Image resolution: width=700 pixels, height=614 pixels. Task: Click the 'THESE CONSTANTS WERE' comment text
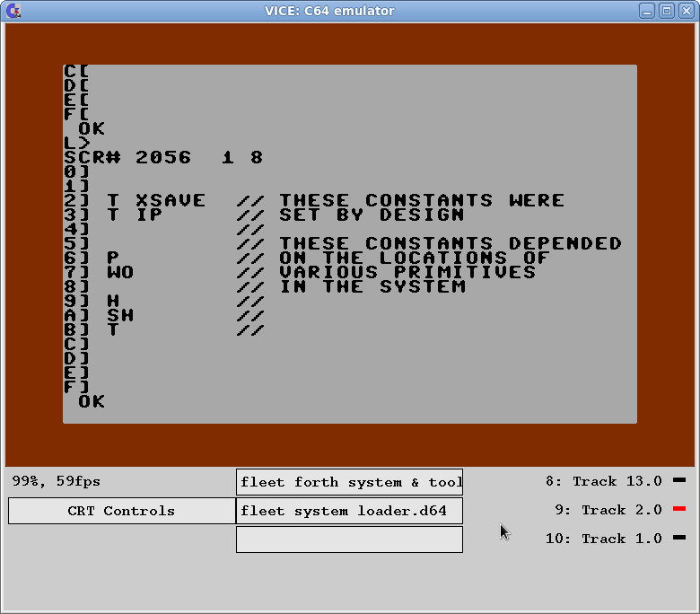421,201
